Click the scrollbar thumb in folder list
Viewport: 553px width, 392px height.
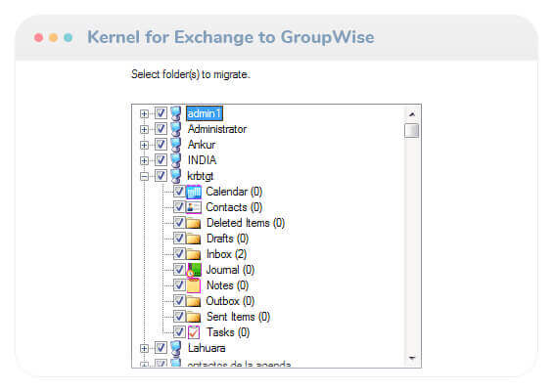point(411,131)
